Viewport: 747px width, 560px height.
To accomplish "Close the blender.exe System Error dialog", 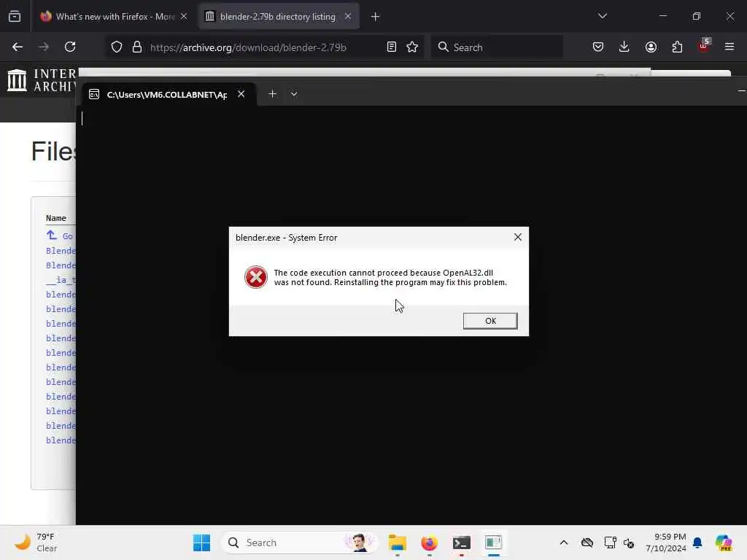I will [x=518, y=237].
